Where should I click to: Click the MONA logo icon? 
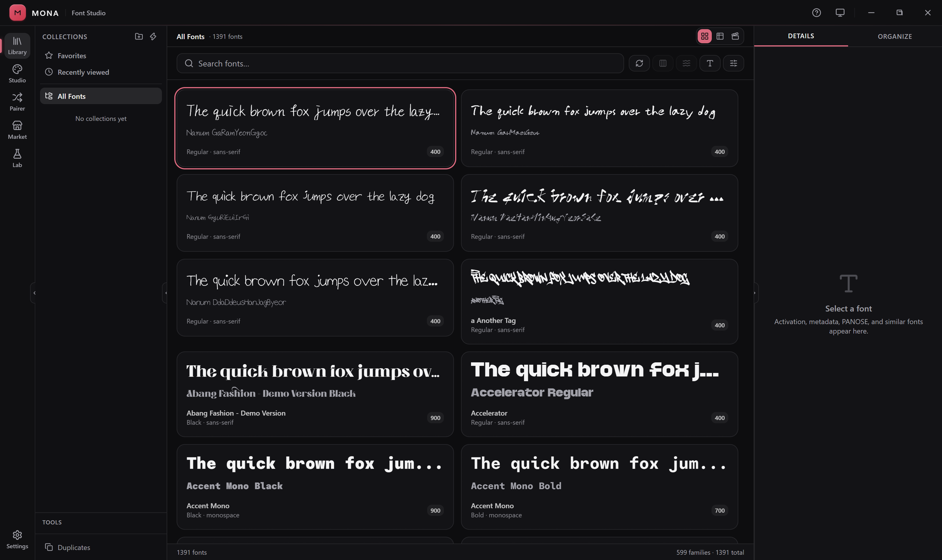pos(17,12)
